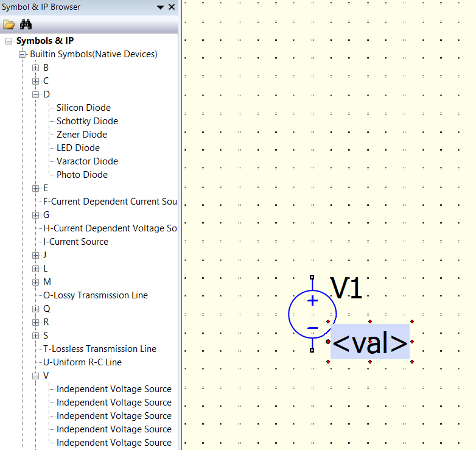Select the voltage source circle symbol on canvas
This screenshot has width=476, height=450.
312,314
